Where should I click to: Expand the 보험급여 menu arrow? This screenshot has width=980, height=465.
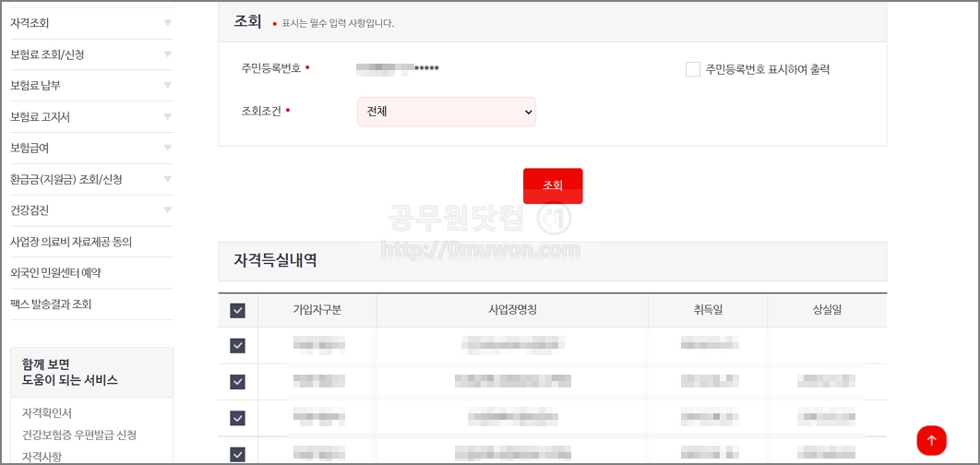pos(168,149)
